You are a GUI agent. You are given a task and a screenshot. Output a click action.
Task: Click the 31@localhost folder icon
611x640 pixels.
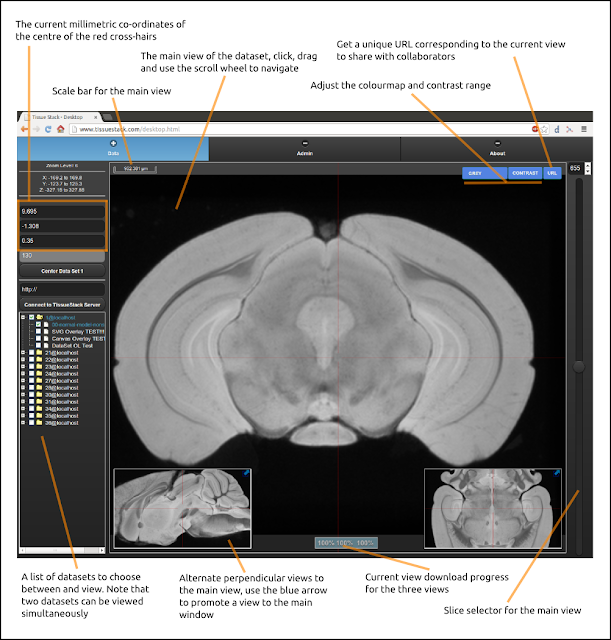tap(39, 402)
